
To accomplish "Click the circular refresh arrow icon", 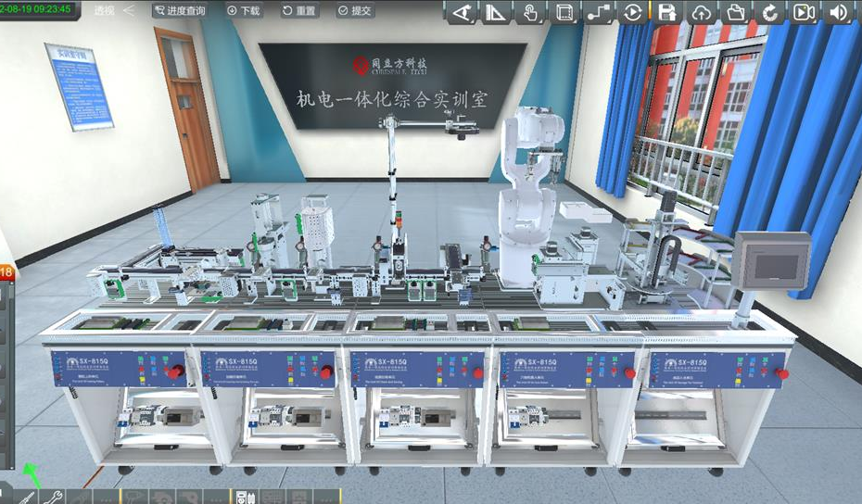I will tap(770, 12).
